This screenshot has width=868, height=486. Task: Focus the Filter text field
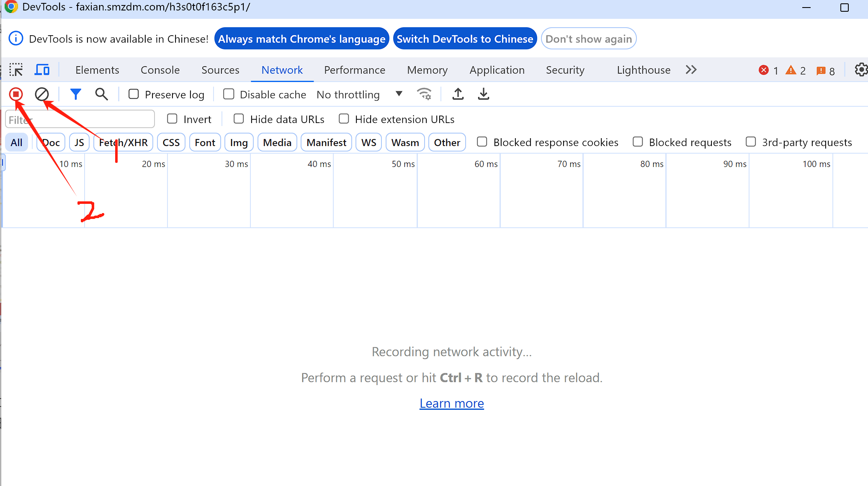pos(80,119)
